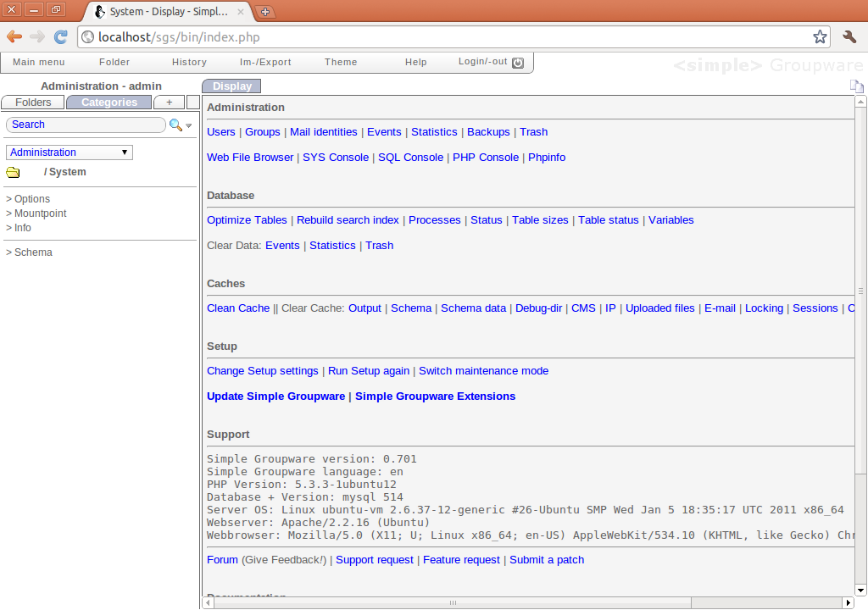The width and height of the screenshot is (868, 610).
Task: Open the Main menu
Action: pos(39,62)
